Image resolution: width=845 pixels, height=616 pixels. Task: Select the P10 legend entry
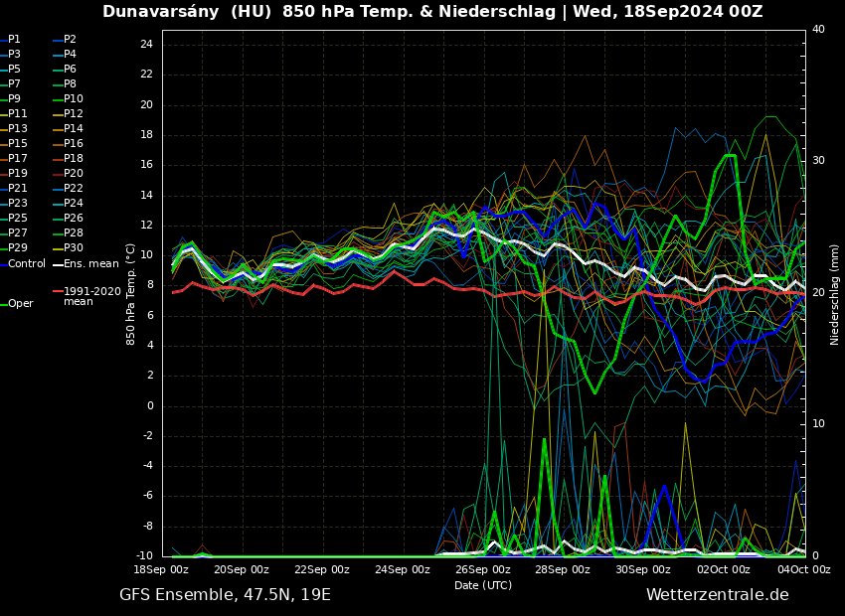74,99
